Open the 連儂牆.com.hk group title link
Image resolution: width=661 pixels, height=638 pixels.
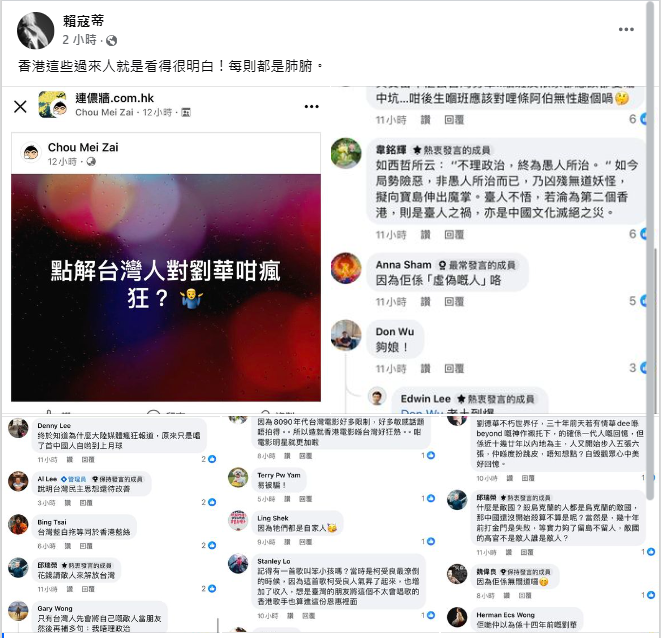coord(115,98)
